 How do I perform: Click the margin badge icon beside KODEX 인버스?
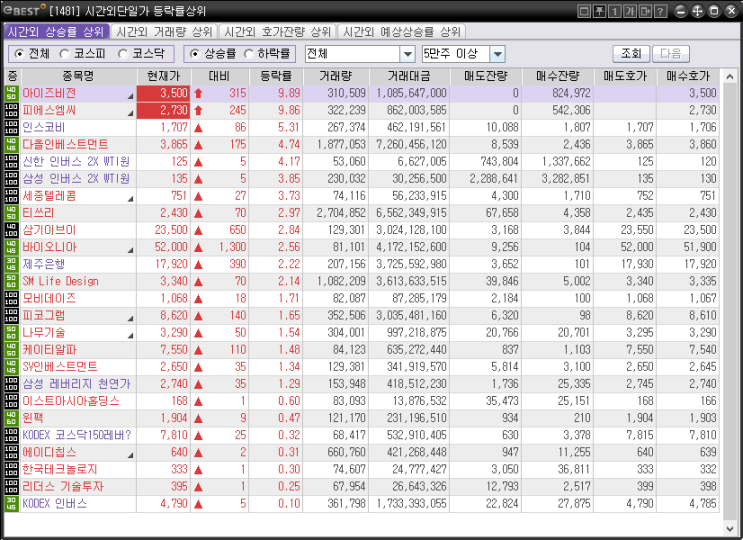[x=11, y=504]
